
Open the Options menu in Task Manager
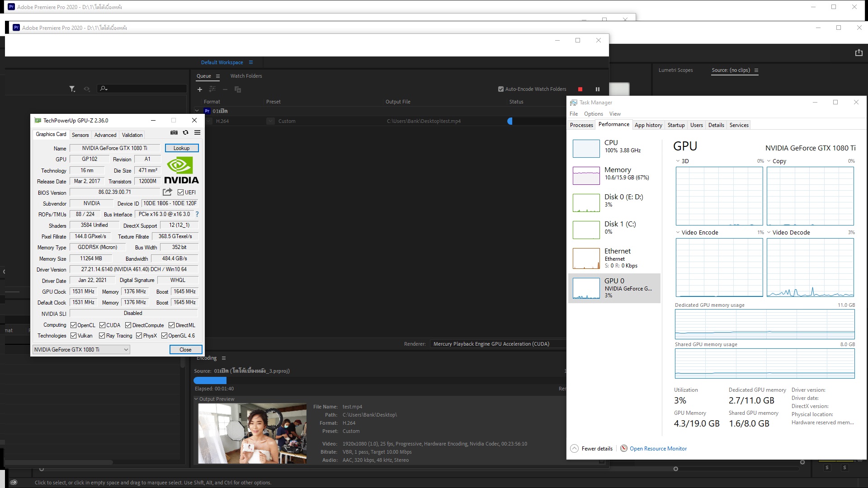593,114
